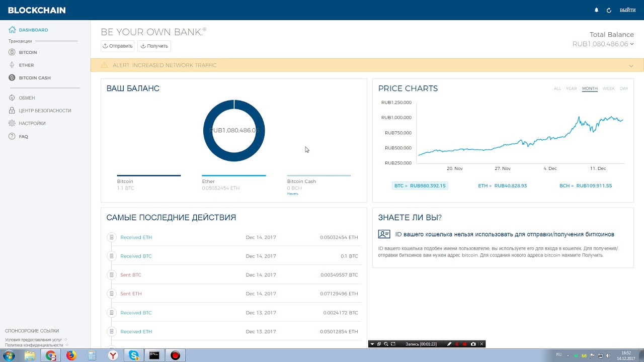Expand the first Received ETH transaction
Image resolution: width=644 pixels, height=362 pixels.
coord(136,237)
